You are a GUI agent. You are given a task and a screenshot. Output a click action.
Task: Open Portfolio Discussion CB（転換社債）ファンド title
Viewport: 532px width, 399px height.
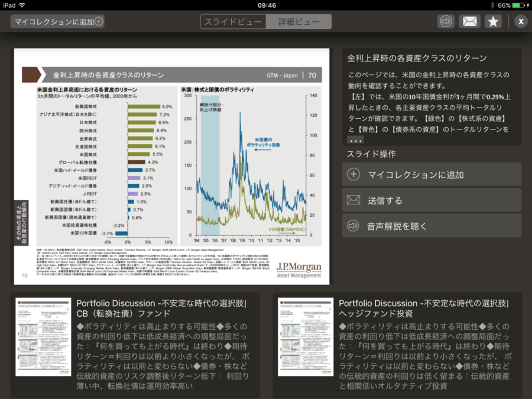[161, 308]
